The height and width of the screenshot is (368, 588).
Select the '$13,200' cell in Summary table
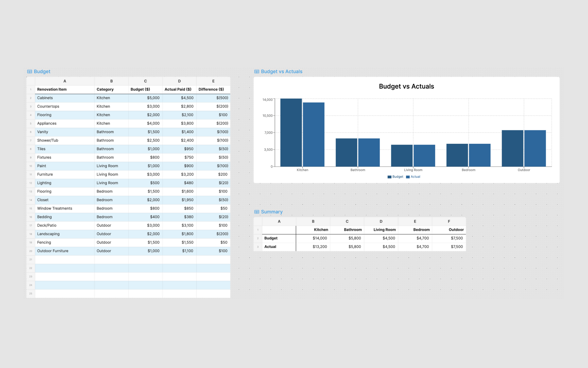point(313,247)
